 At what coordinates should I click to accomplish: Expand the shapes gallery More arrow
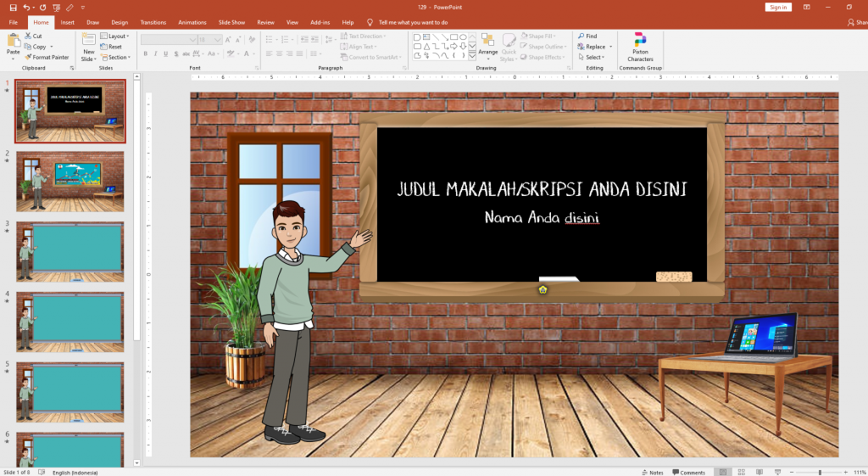pyautogui.click(x=472, y=56)
